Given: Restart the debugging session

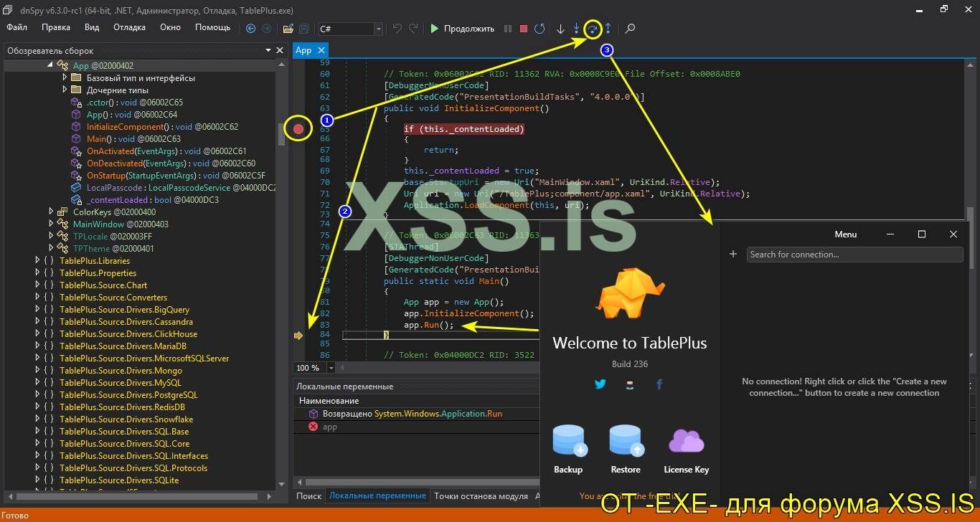Looking at the screenshot, I should coord(540,29).
